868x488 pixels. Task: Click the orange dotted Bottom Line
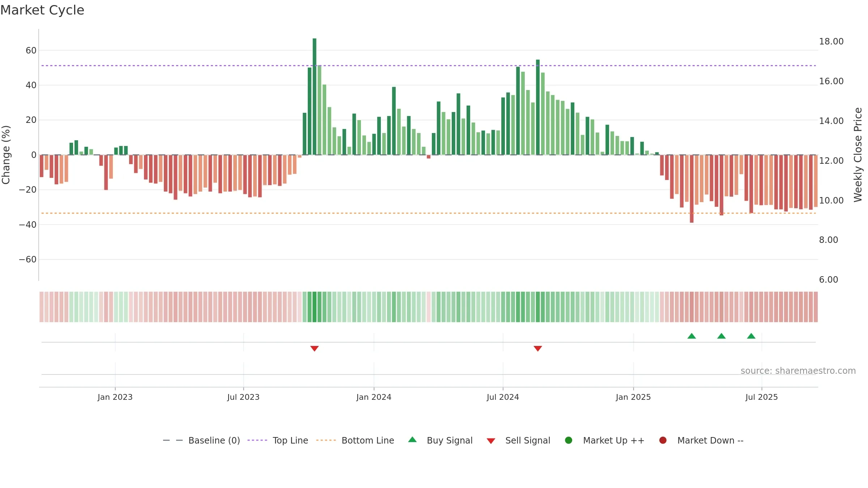429,213
